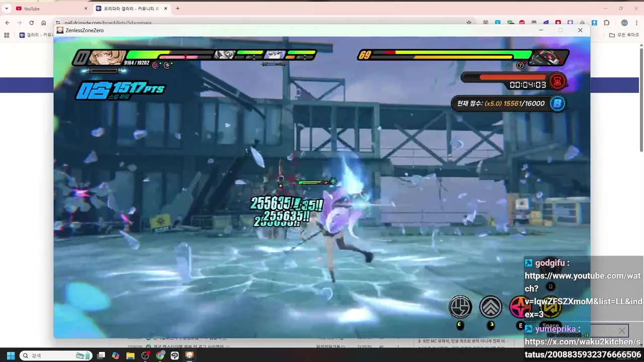The image size is (644, 362).
Task: Click the 69 boss level number
Action: [x=364, y=55]
